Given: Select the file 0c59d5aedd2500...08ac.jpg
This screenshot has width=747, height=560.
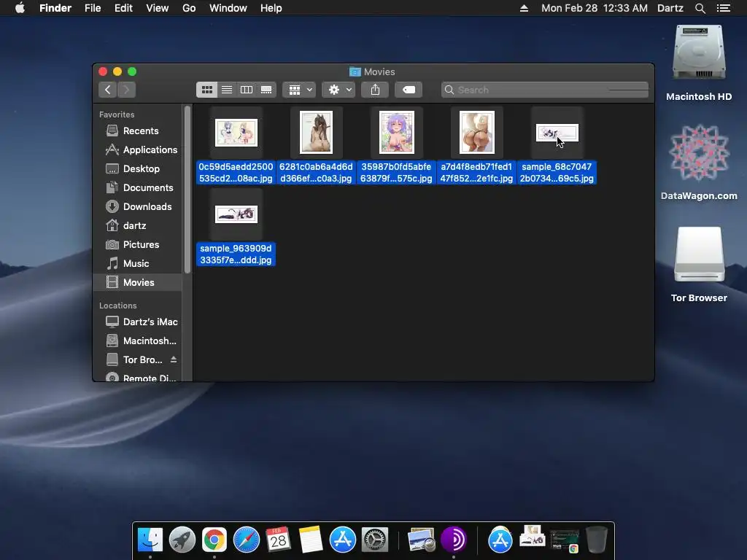Looking at the screenshot, I should pyautogui.click(x=236, y=145).
